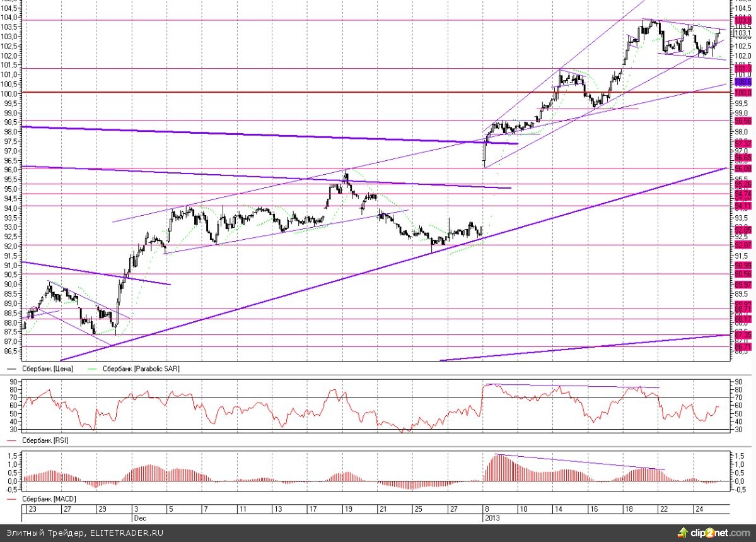Click the black Сбербанк [Цена] legend line marker
756x542 pixels.
(x=12, y=369)
